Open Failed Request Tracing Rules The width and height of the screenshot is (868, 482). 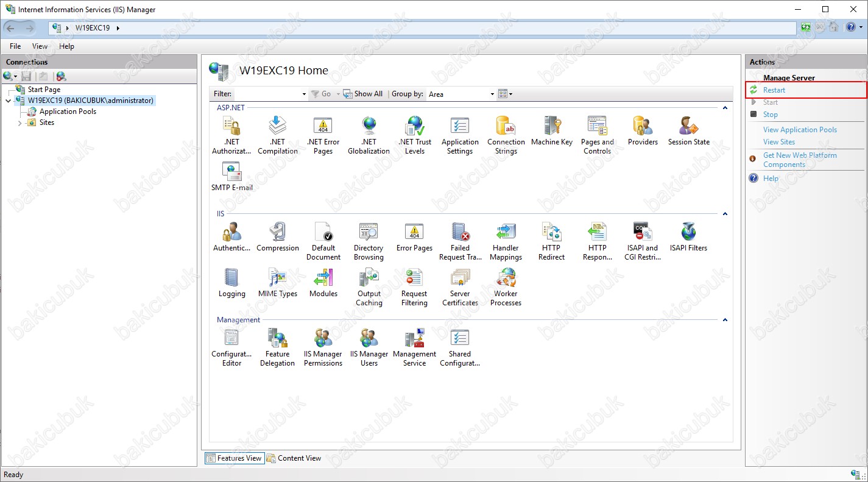pos(460,241)
